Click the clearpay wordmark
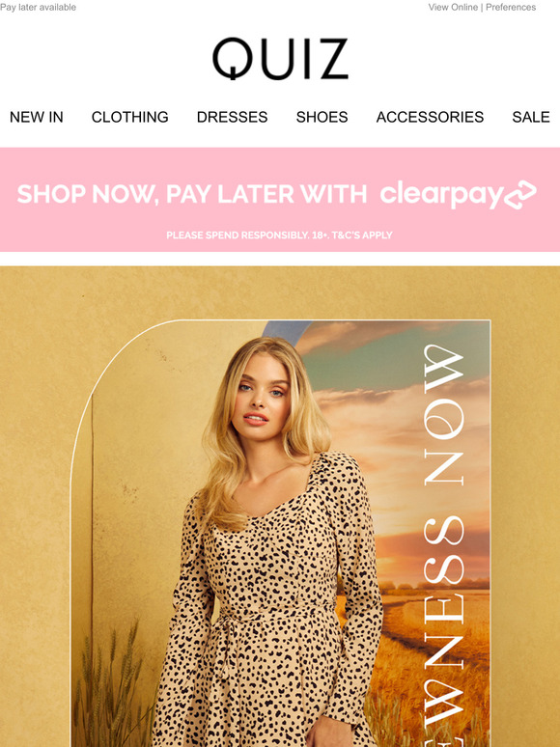The height and width of the screenshot is (747, 560). click(x=441, y=194)
